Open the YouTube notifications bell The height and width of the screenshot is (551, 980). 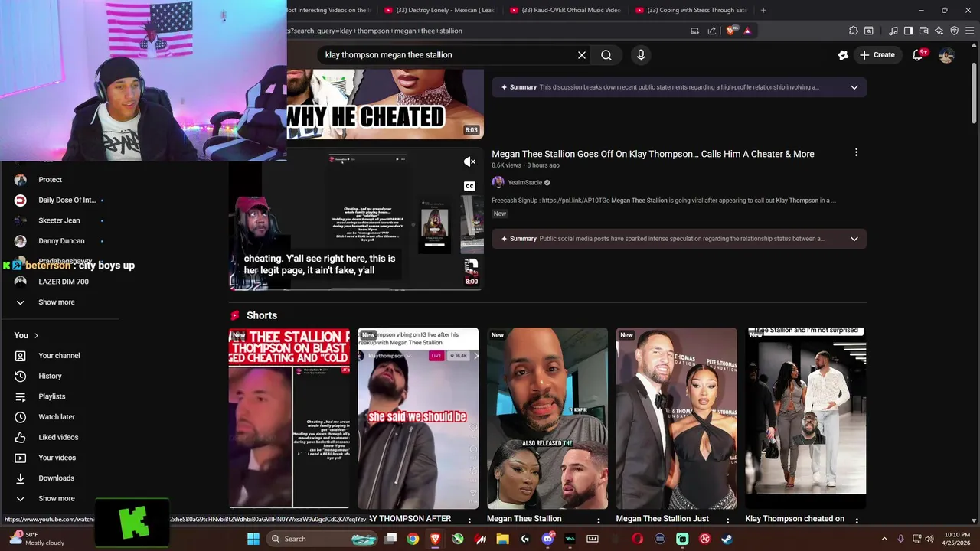click(917, 55)
